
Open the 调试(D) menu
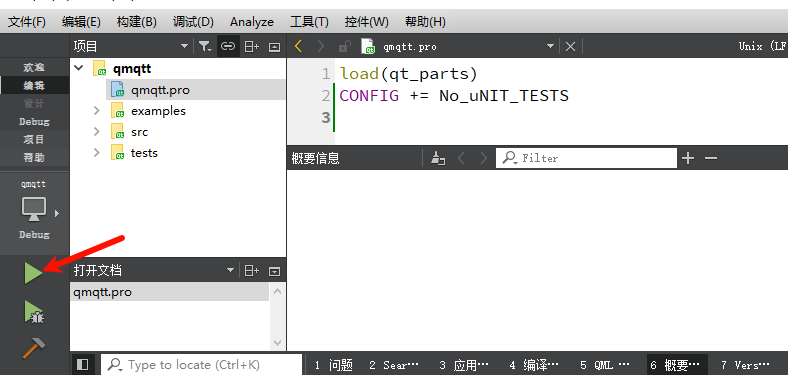coord(193,22)
